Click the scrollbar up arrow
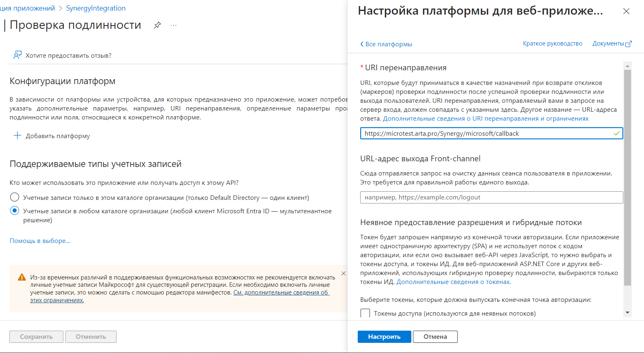The image size is (644, 353). pos(628,66)
